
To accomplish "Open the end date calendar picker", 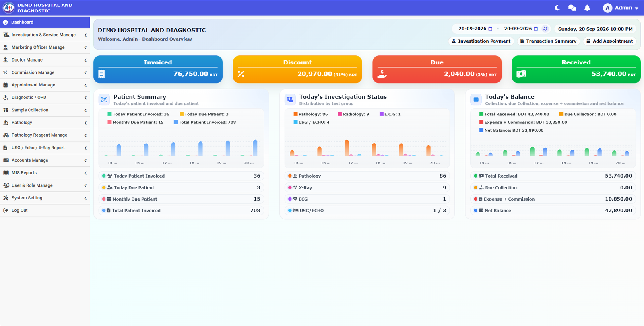I will coord(536,29).
